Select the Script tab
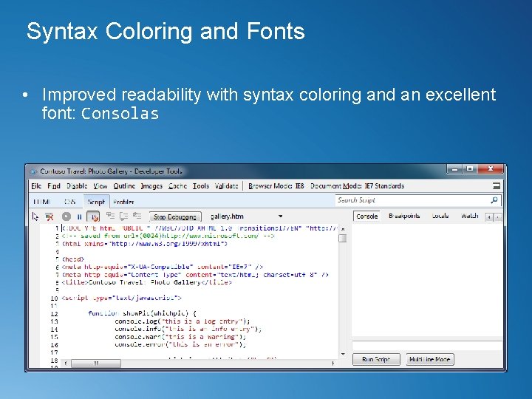The width and height of the screenshot is (532, 399). point(96,202)
